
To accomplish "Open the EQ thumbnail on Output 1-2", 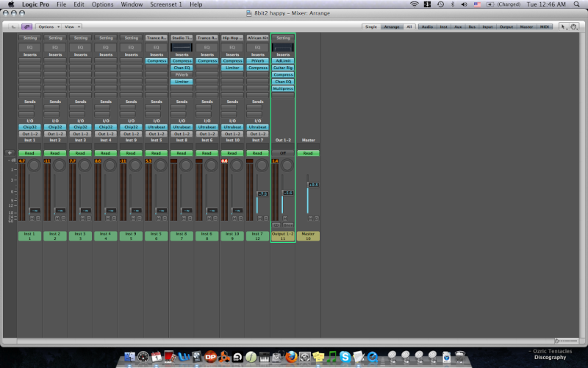I will [x=283, y=47].
